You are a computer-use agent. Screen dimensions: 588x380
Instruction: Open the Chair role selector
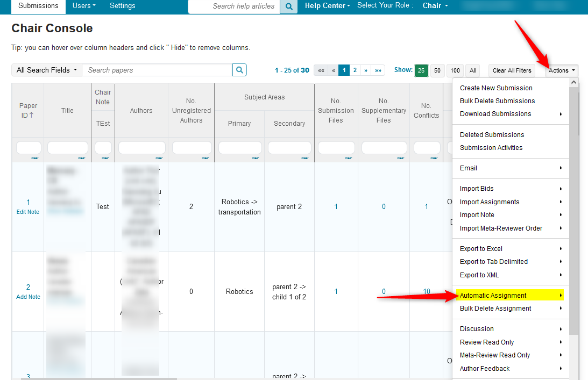tap(435, 6)
